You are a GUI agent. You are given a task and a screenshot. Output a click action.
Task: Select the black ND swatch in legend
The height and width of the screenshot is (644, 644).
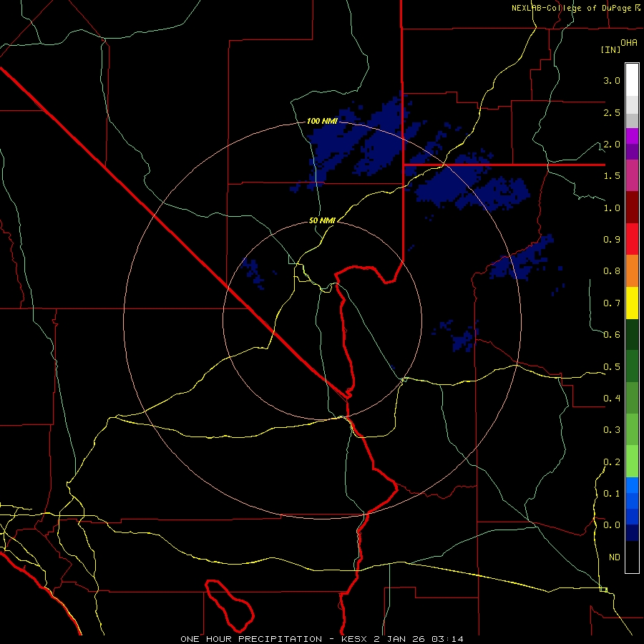(x=632, y=557)
